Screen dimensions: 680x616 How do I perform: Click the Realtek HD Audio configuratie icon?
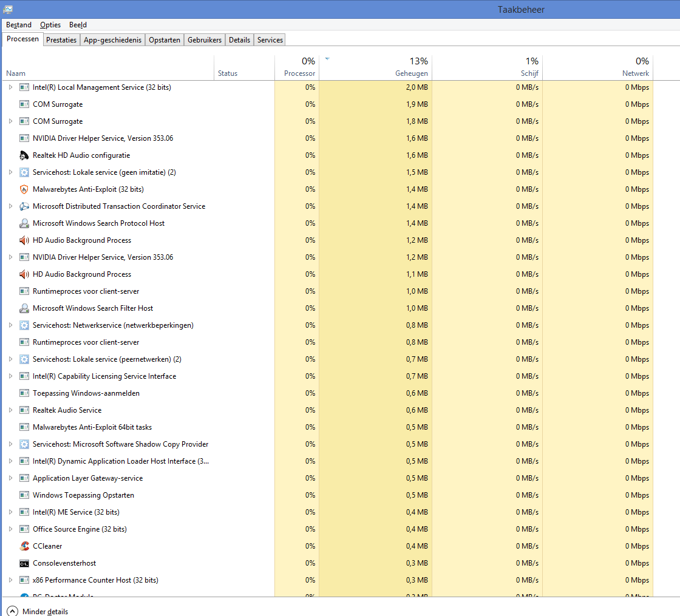[24, 155]
